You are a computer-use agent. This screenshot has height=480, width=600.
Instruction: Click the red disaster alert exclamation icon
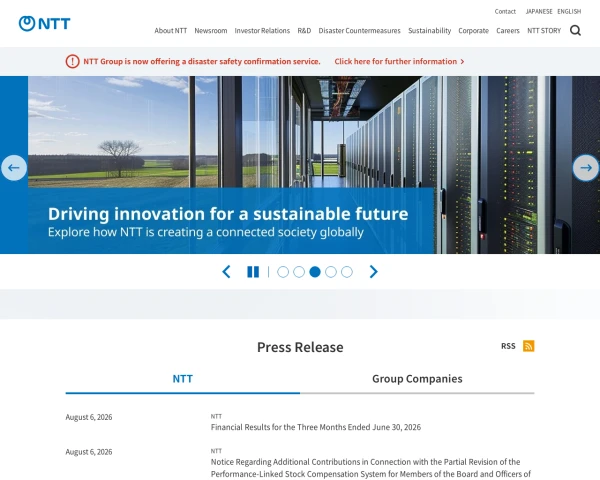point(72,61)
